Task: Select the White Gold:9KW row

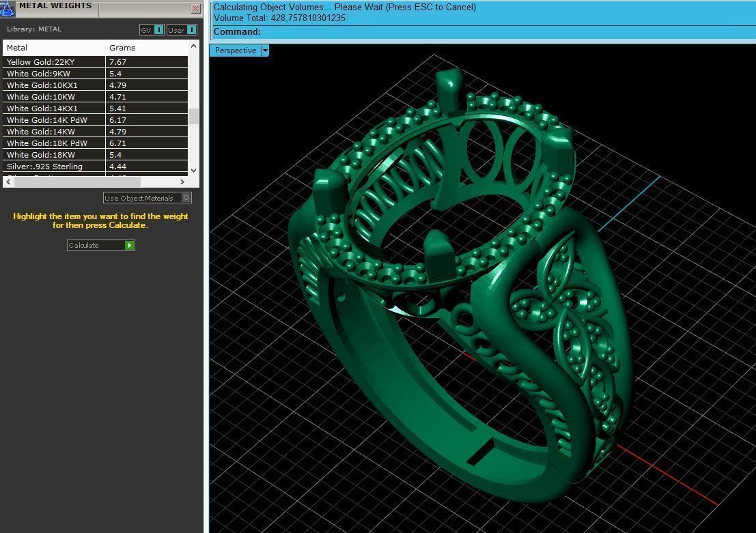Action: click(x=96, y=73)
